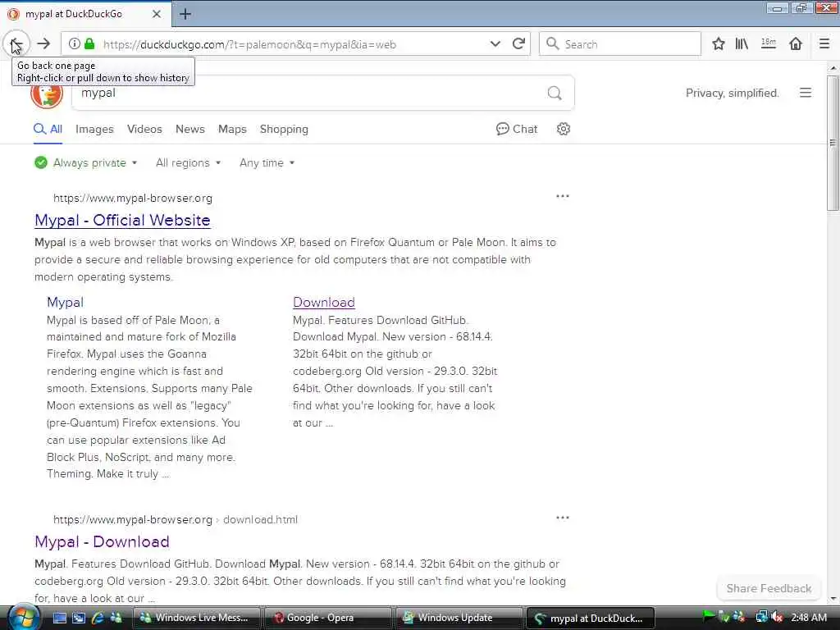The image size is (840, 630).
Task: Switch to Windows Live Messenger taskbar window
Action: pyautogui.click(x=195, y=618)
